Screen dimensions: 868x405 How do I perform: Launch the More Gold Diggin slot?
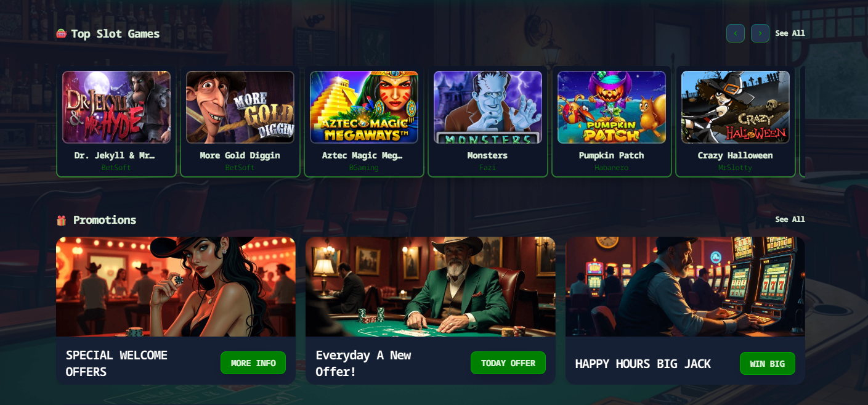click(x=240, y=107)
